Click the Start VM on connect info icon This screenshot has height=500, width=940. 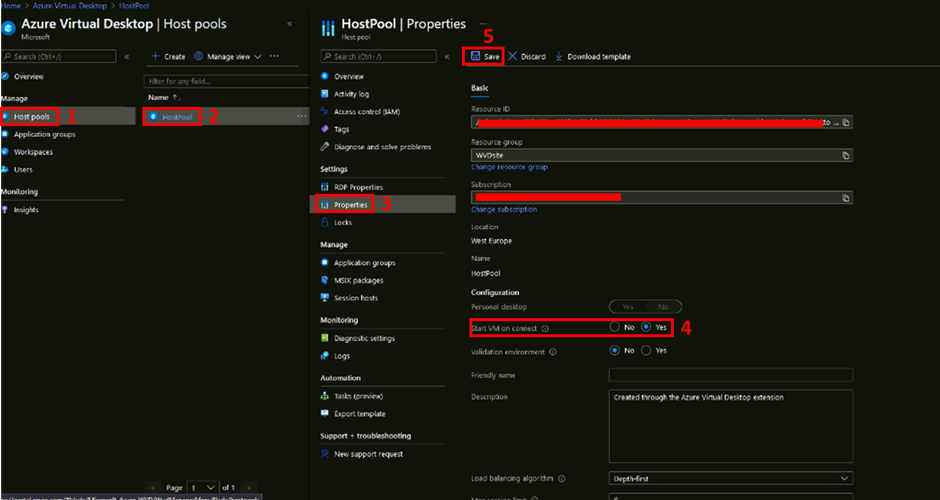point(545,329)
